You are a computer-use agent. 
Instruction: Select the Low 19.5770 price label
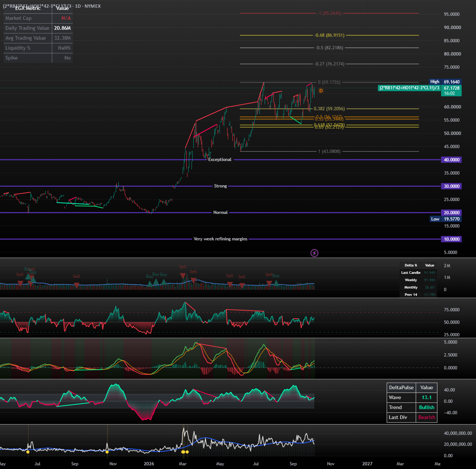tap(445, 219)
